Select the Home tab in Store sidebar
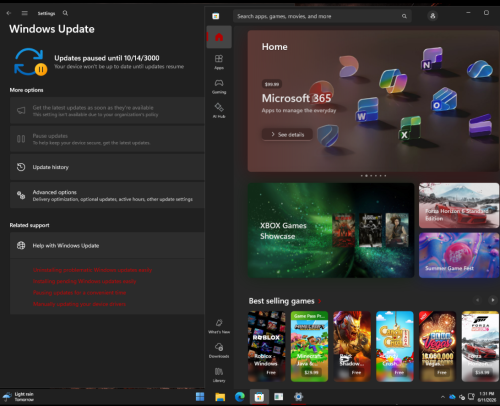500x406 pixels. point(219,37)
